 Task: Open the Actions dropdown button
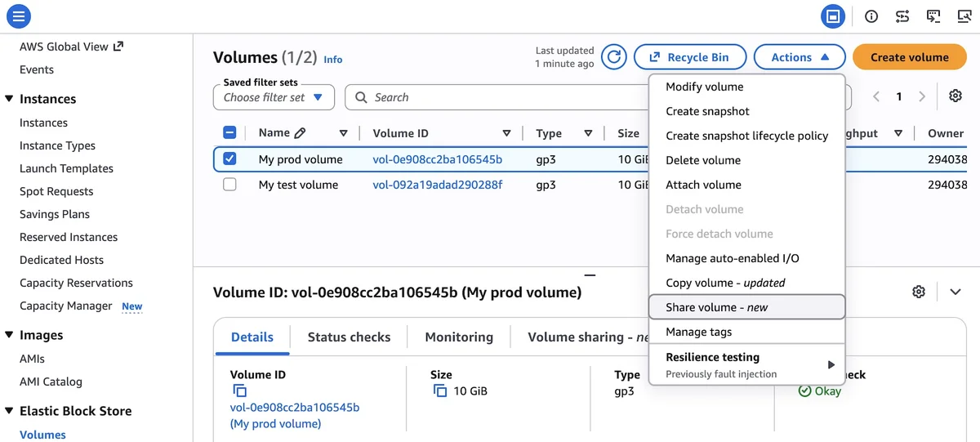(800, 57)
